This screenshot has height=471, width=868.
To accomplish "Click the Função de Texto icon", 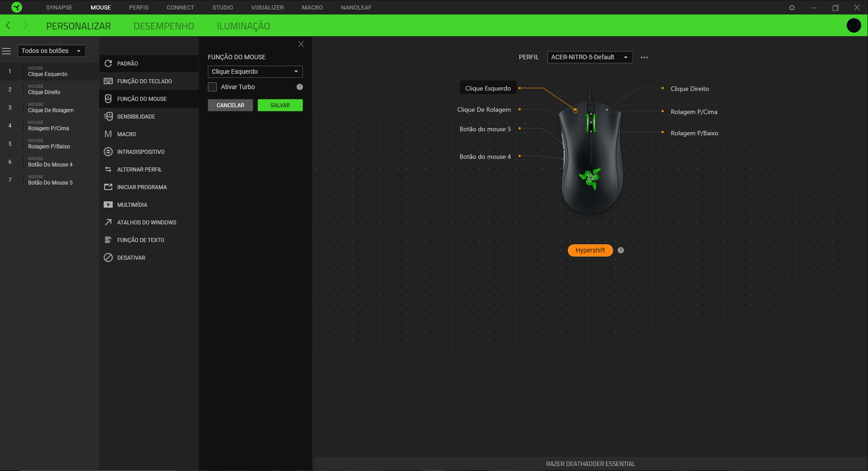I will 108,240.
